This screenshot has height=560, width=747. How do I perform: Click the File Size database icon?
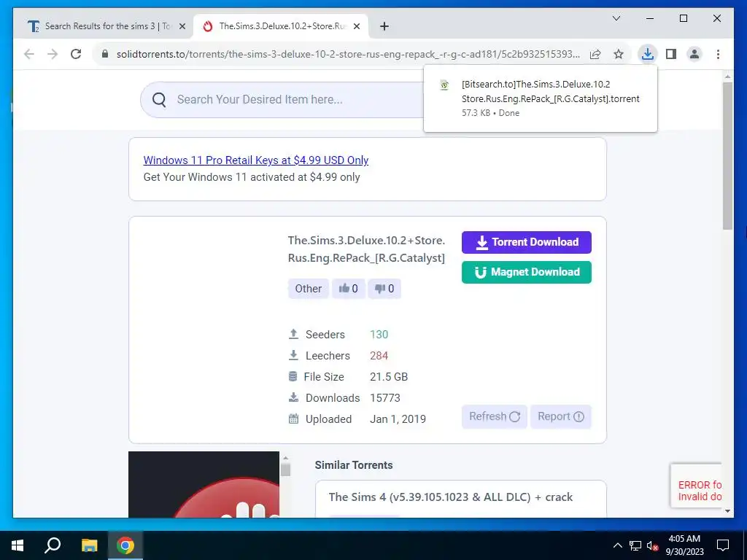(x=293, y=376)
